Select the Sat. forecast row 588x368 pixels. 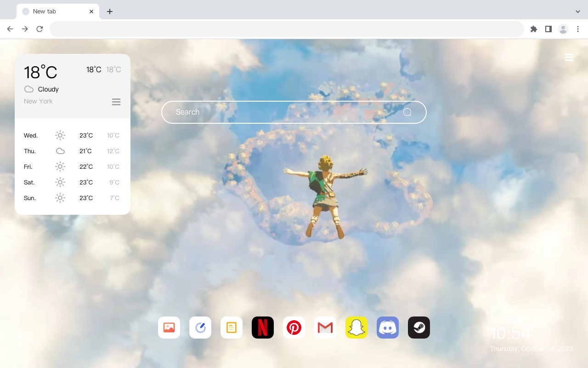[x=73, y=182]
